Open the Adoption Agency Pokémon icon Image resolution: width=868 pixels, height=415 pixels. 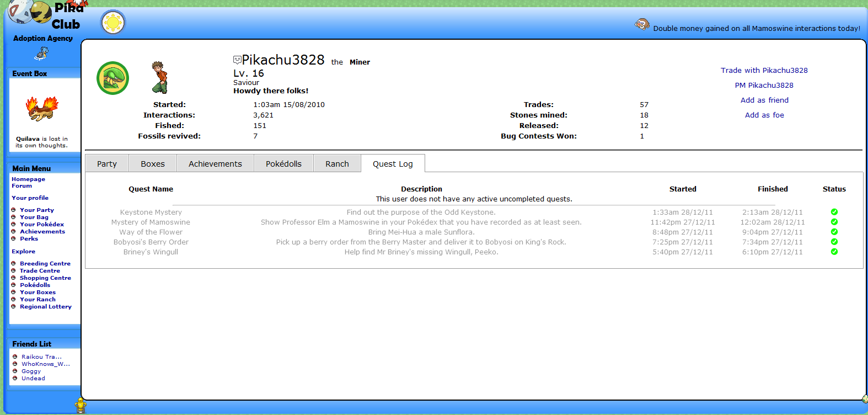(42, 53)
